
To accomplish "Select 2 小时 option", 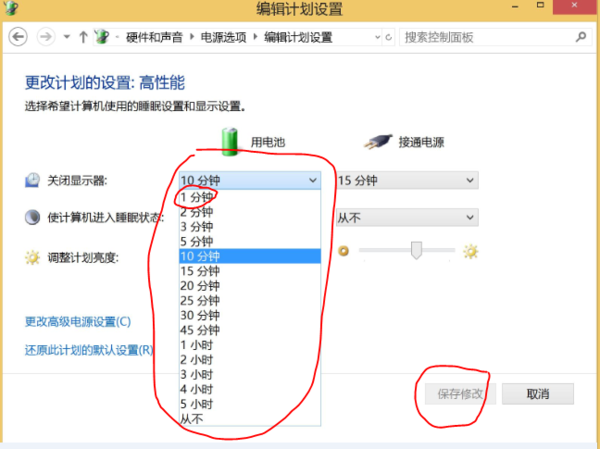I will pos(250,359).
